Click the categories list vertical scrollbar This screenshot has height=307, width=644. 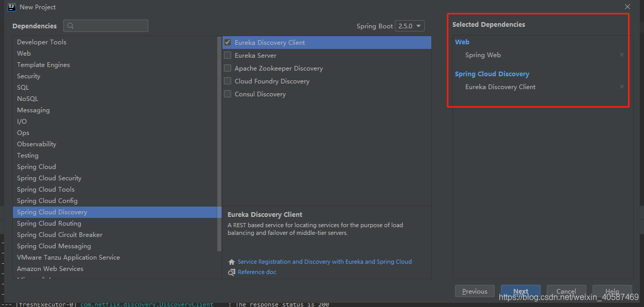[220, 144]
